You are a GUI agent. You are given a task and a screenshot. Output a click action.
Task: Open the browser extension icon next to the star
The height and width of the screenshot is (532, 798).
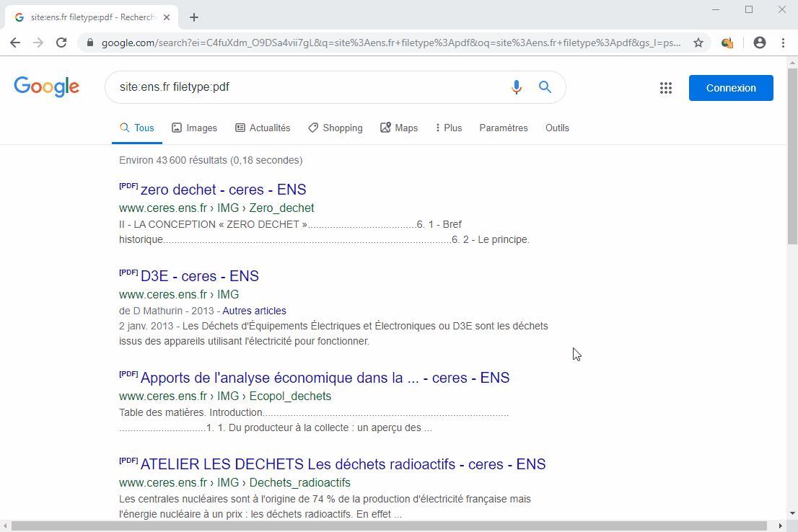[x=727, y=43]
